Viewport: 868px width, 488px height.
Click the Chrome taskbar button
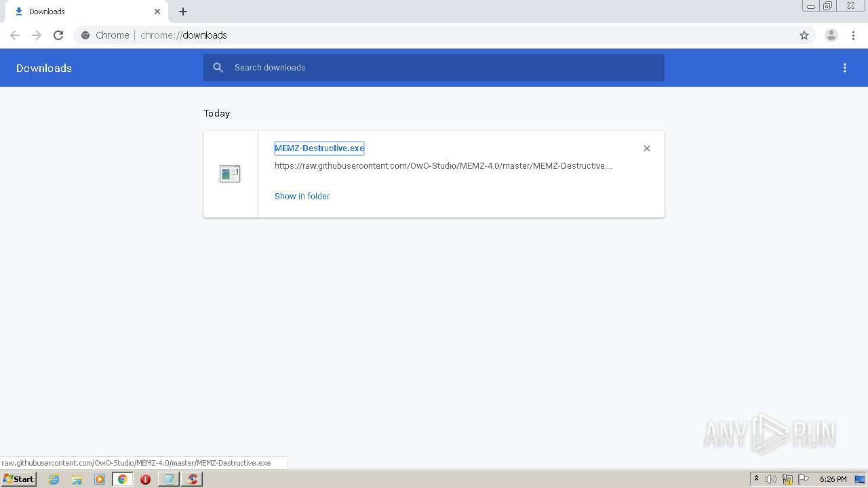(123, 479)
